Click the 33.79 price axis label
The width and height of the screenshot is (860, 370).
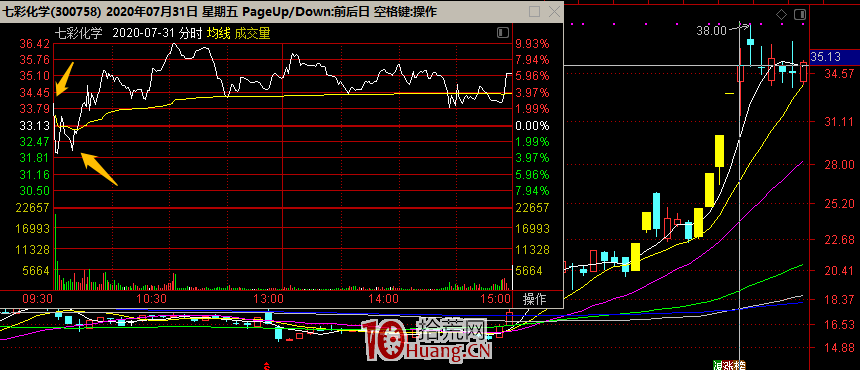[x=34, y=109]
